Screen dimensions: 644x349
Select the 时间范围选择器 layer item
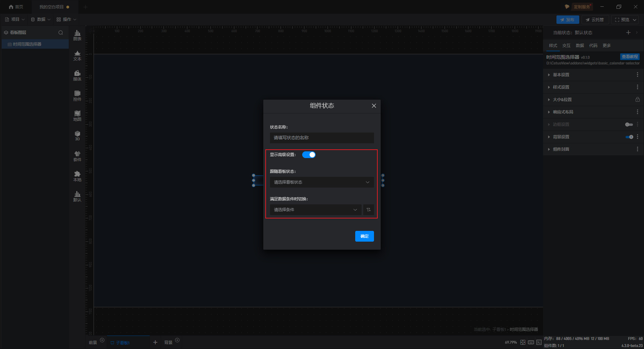click(x=35, y=44)
